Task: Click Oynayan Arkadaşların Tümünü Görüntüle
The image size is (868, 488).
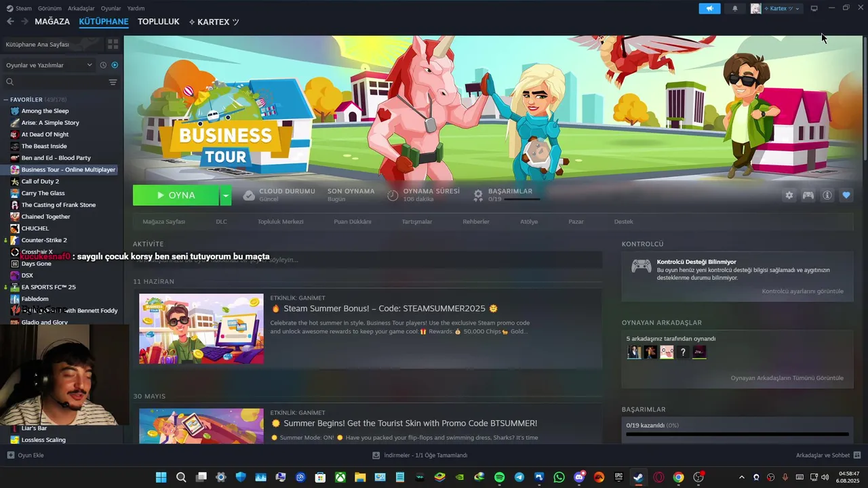Action: tap(787, 378)
